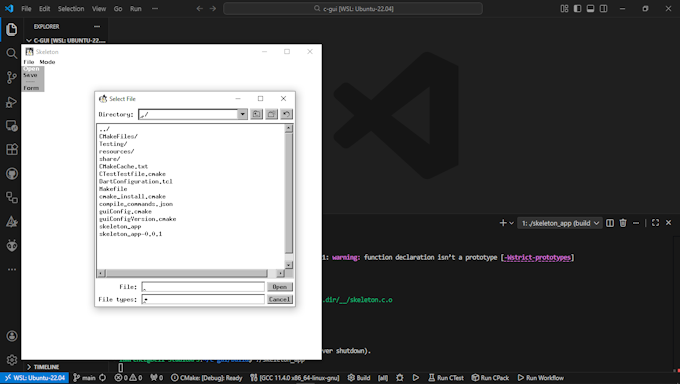Open the Search view in activity bar
The width and height of the screenshot is (680, 384).
[12, 53]
